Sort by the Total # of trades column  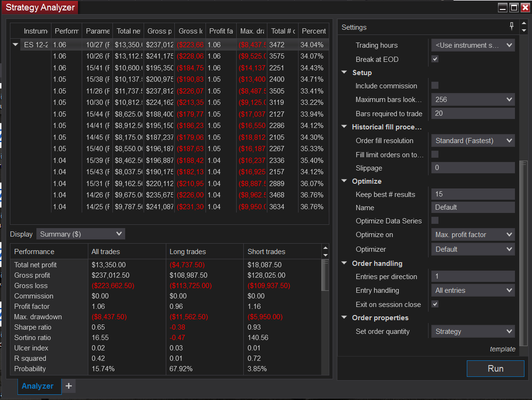click(283, 31)
